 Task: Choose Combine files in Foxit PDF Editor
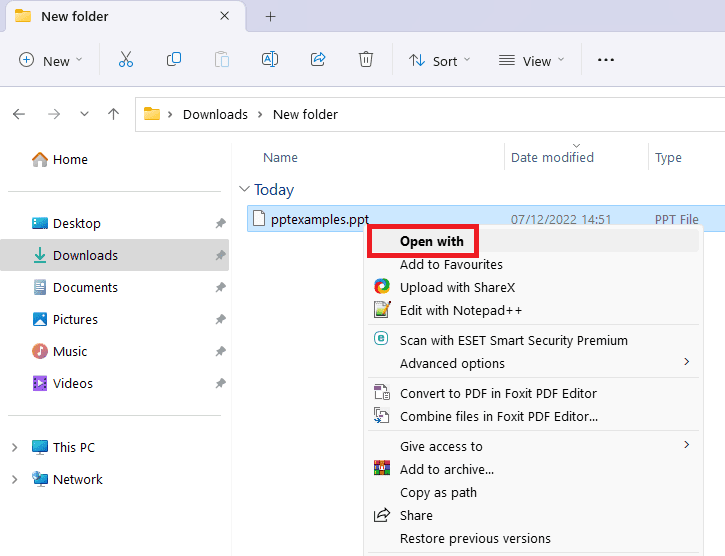click(534, 416)
